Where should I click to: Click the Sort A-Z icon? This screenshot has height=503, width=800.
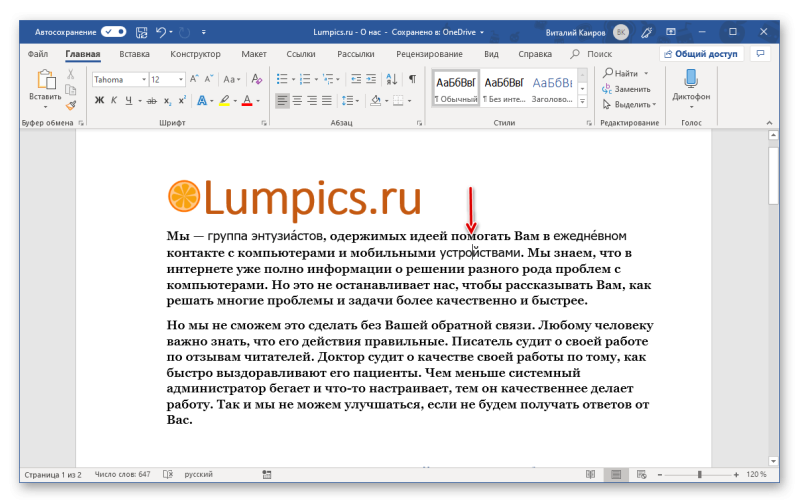pyautogui.click(x=392, y=79)
